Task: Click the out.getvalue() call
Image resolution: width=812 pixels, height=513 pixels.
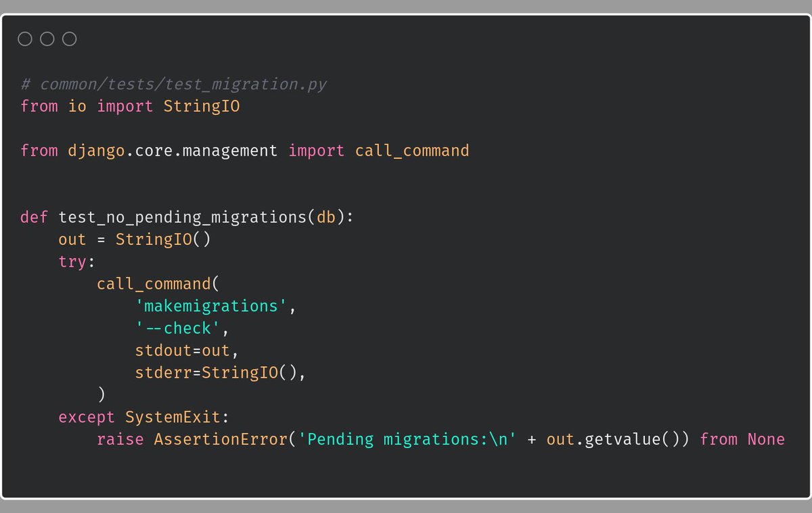Action: pos(616,439)
